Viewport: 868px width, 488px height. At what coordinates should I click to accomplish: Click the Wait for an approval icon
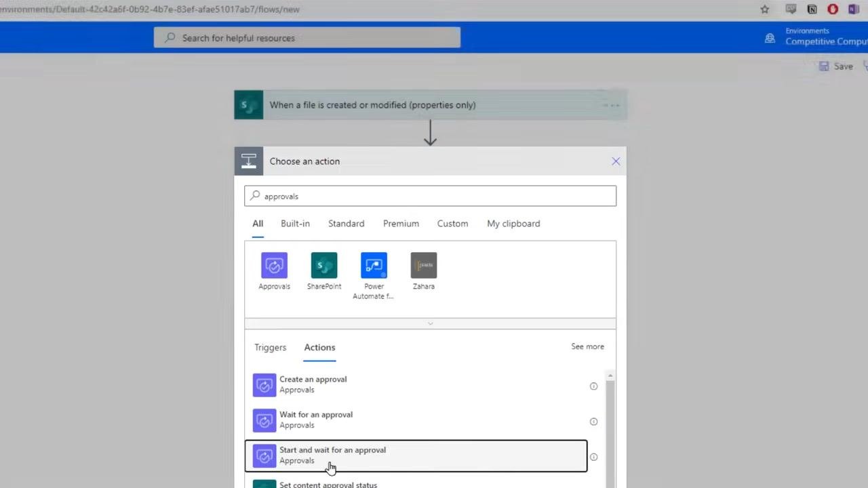(x=264, y=420)
